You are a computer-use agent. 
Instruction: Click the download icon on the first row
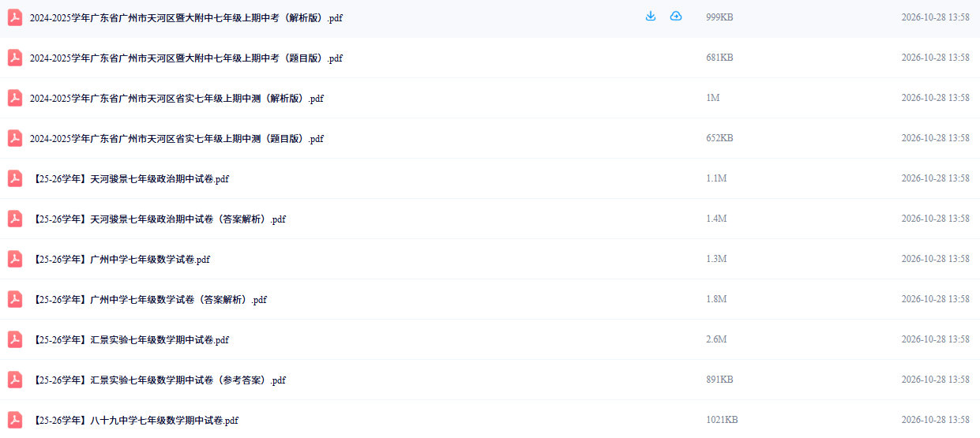651,17
